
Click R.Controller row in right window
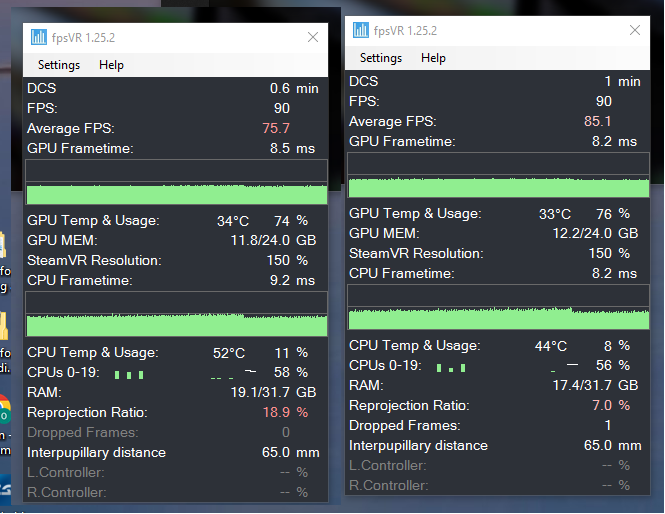pos(497,485)
